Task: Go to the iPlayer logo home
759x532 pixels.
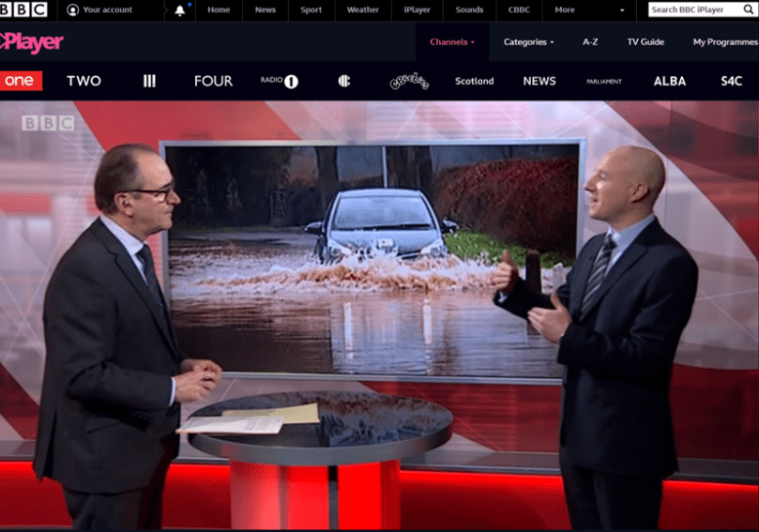Action: coord(32,41)
